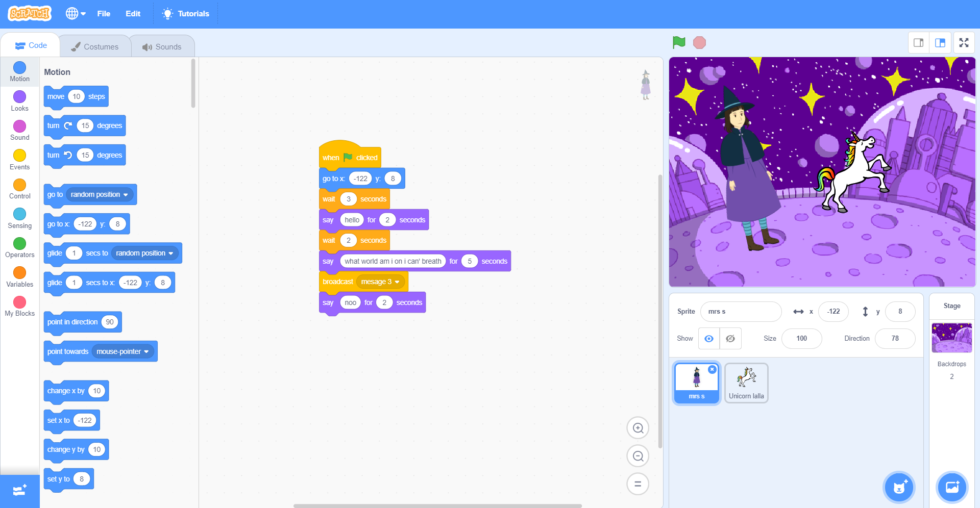The image size is (980, 508).
Task: Click the move 10 steps palette block
Action: click(76, 97)
